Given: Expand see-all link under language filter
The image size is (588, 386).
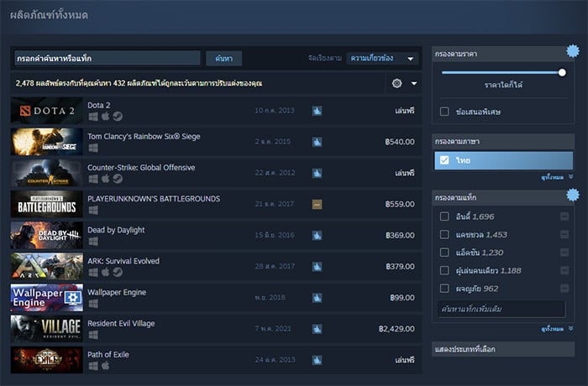Looking at the screenshot, I should click(x=557, y=177).
